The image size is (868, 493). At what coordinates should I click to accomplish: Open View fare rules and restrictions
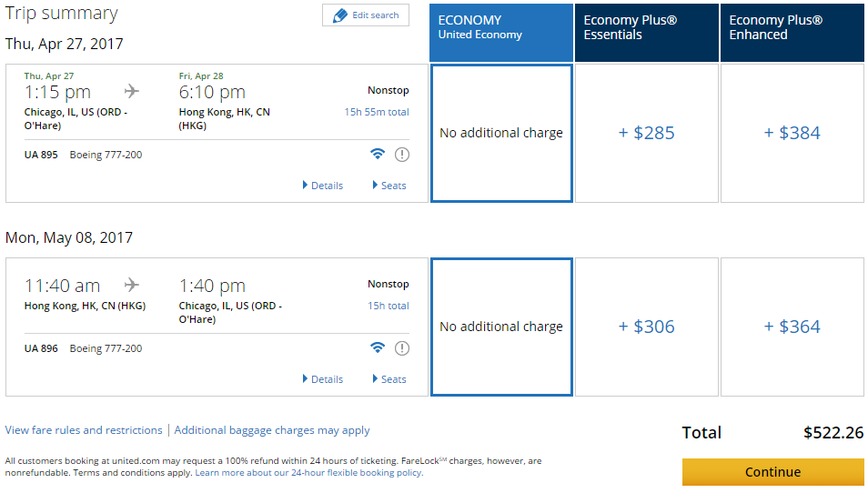[x=84, y=430]
